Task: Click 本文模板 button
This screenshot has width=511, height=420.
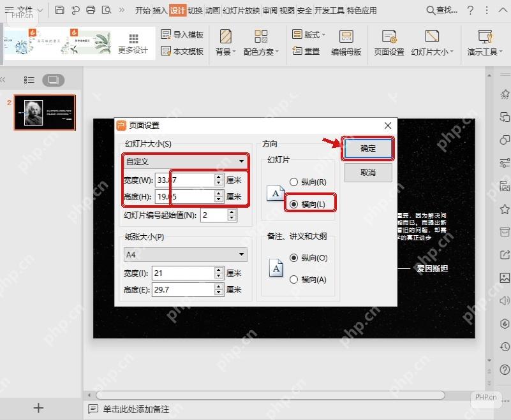Action: pyautogui.click(x=182, y=51)
